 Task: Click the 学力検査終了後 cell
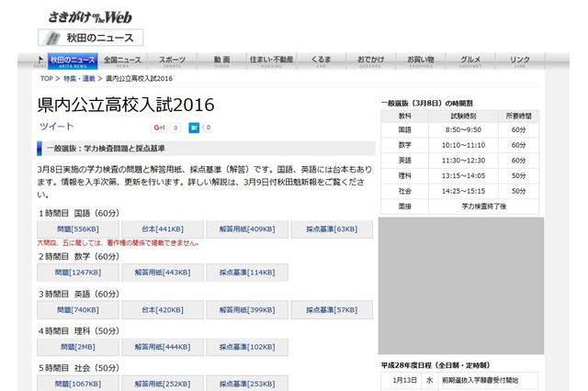[x=484, y=207]
